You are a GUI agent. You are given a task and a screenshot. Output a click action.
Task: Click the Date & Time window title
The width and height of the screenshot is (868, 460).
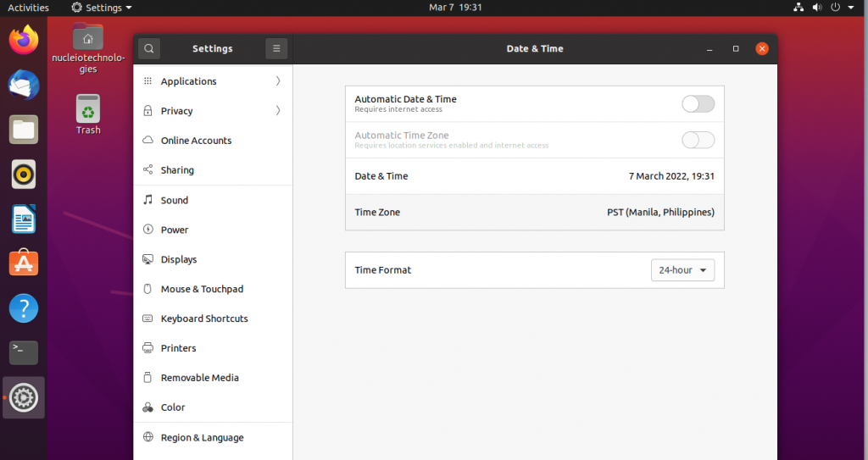(x=535, y=49)
